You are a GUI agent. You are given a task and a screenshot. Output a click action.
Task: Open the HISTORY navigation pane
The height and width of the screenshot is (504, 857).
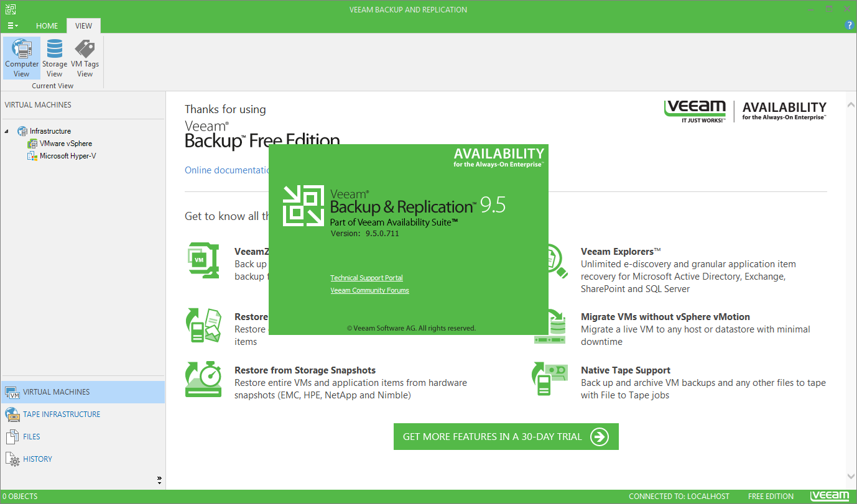pyautogui.click(x=83, y=459)
